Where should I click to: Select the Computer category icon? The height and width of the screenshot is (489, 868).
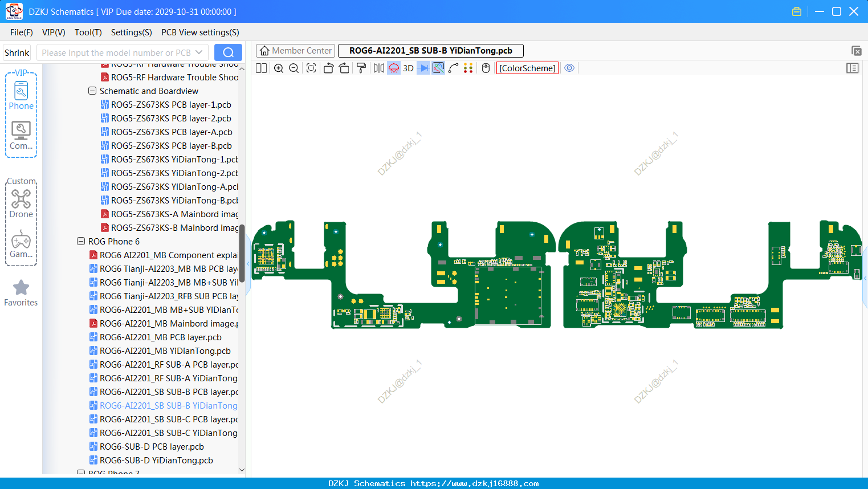(21, 136)
